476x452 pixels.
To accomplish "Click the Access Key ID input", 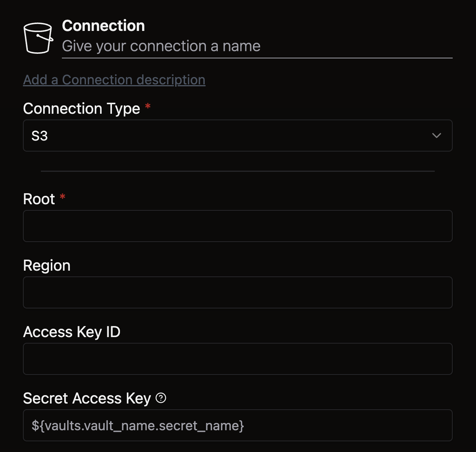I will (238, 359).
